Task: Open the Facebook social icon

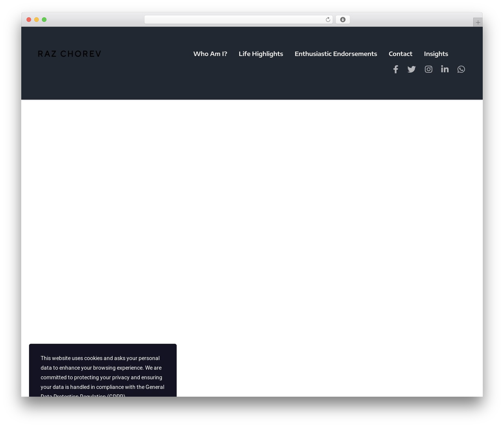Action: [x=396, y=69]
